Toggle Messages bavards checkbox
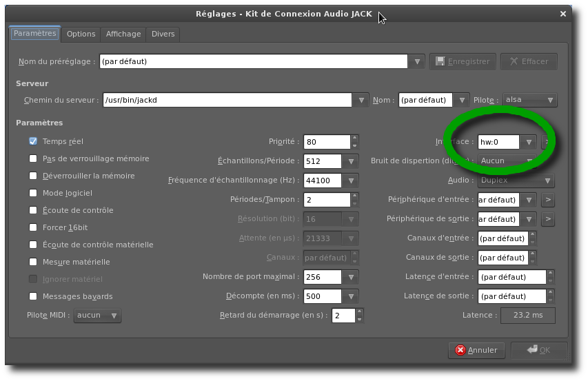 (x=33, y=296)
